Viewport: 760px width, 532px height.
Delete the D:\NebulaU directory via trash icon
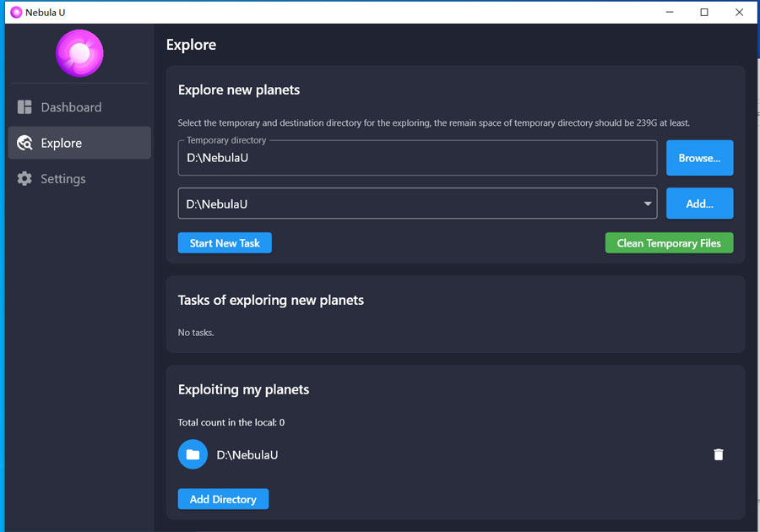(719, 454)
